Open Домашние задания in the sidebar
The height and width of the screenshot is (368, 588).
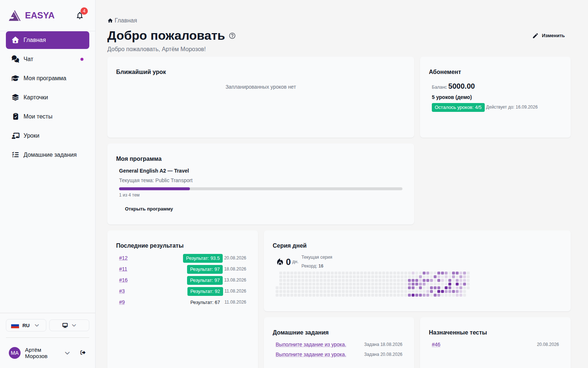click(x=47, y=155)
